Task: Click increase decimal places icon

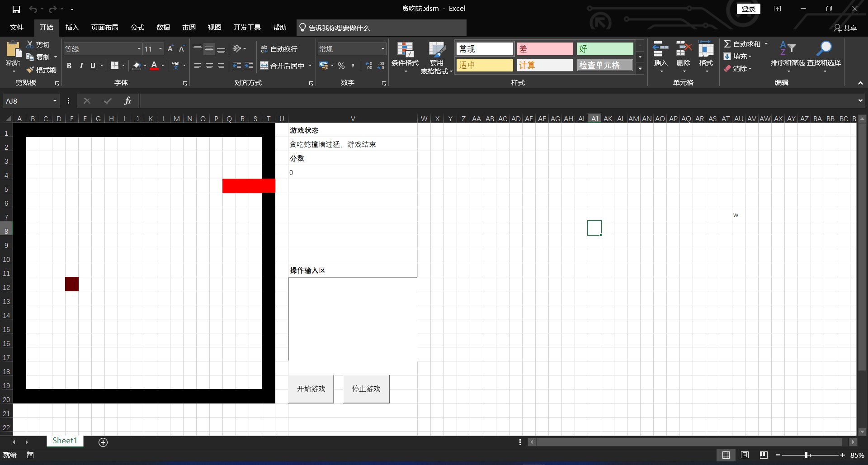Action: tap(369, 66)
